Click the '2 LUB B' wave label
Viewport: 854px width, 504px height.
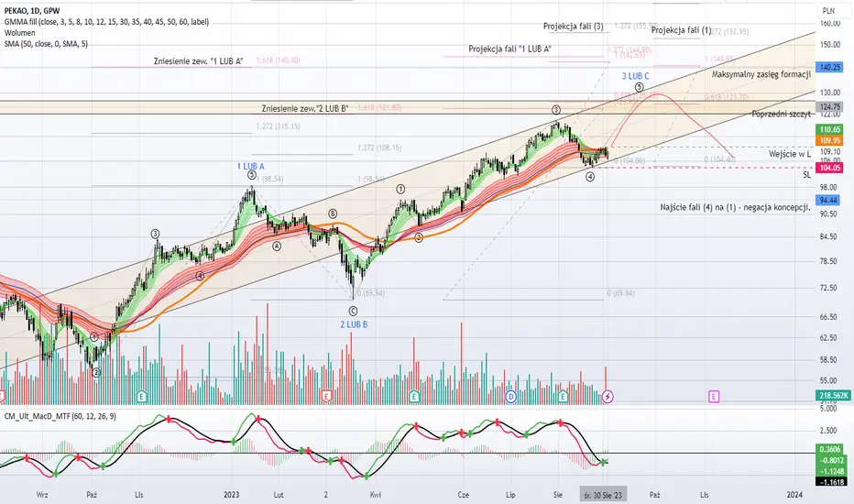point(354,324)
